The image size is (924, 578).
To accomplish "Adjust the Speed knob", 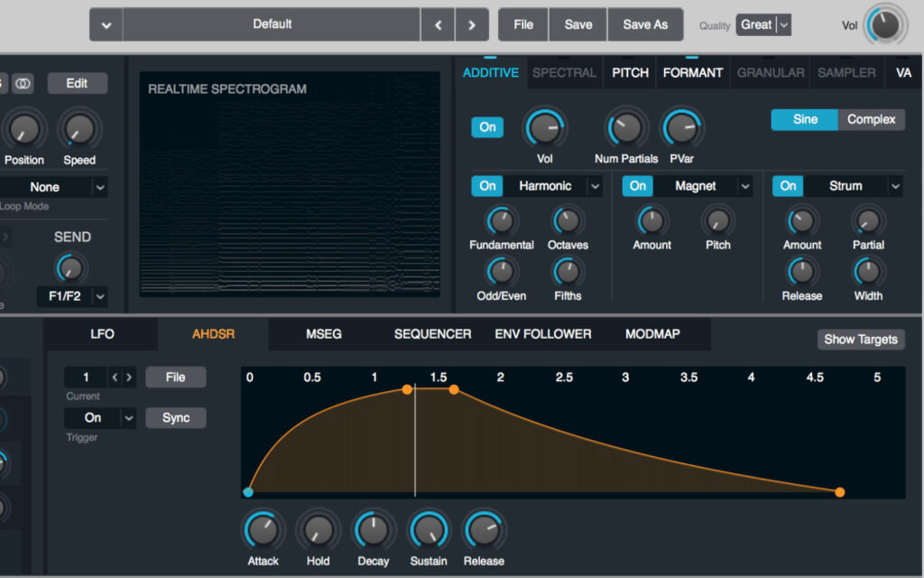I will click(79, 130).
